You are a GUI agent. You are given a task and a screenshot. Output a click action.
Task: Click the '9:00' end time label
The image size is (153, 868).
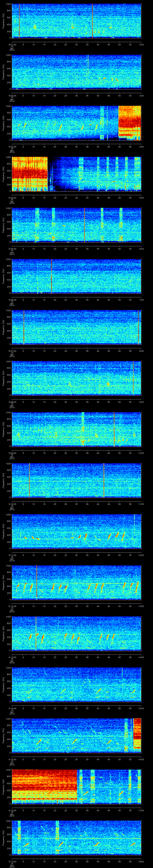[141, 402]
